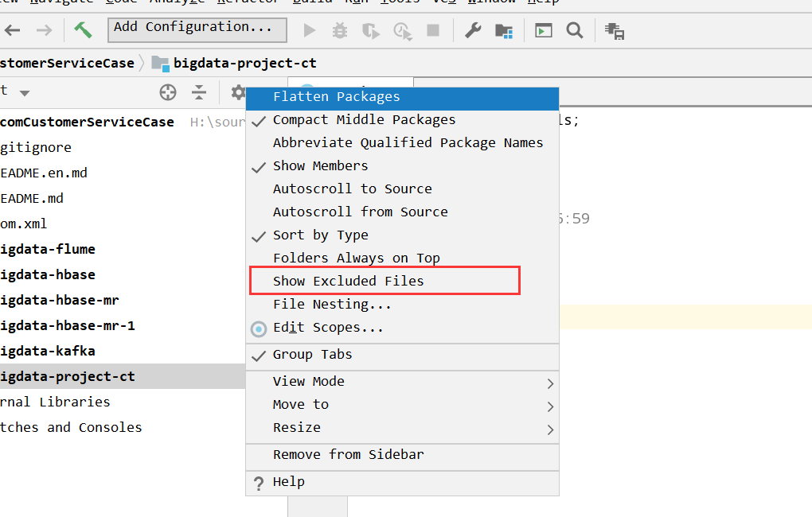
Task: Launch Run Anything via boxed play icon
Action: click(542, 29)
